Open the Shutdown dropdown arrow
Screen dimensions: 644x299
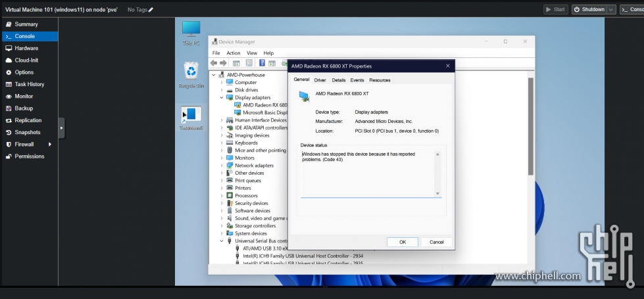point(612,9)
